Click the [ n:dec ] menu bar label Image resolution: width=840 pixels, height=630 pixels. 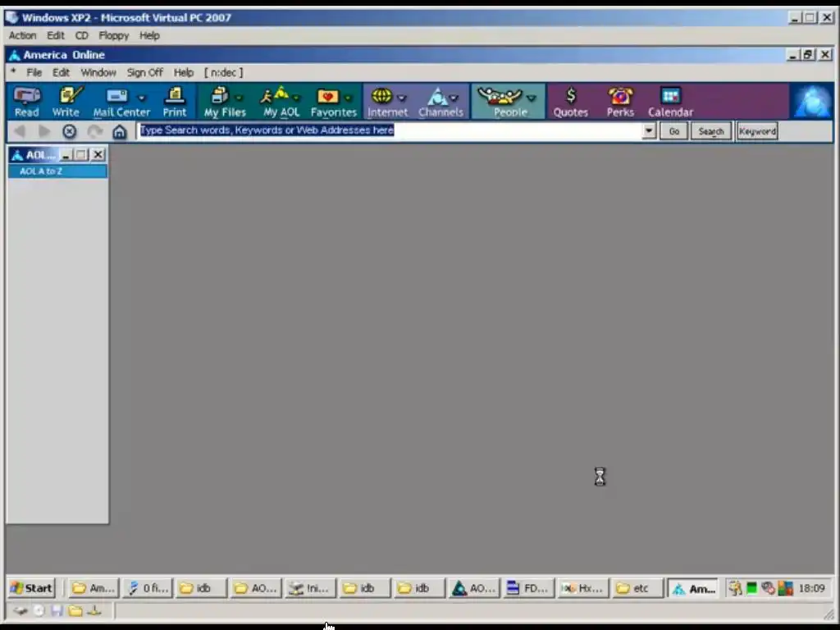(223, 72)
